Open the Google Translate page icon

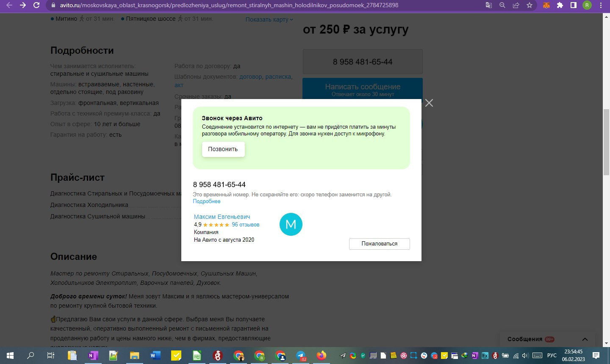click(489, 5)
